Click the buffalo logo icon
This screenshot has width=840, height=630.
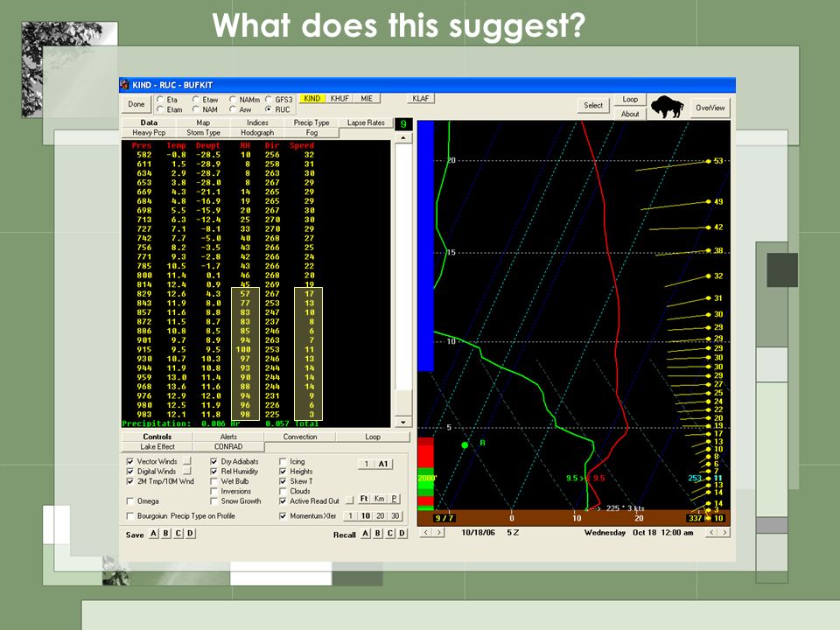tap(667, 107)
